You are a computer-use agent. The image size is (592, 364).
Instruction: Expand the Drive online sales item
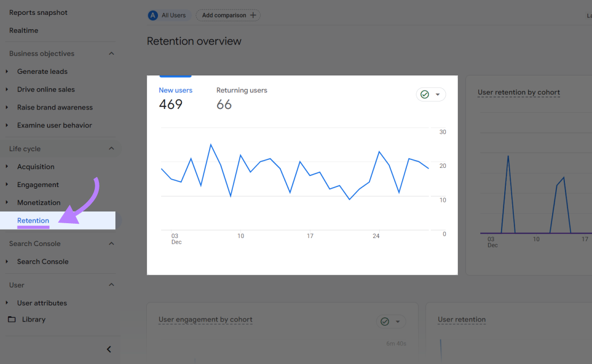(7, 89)
